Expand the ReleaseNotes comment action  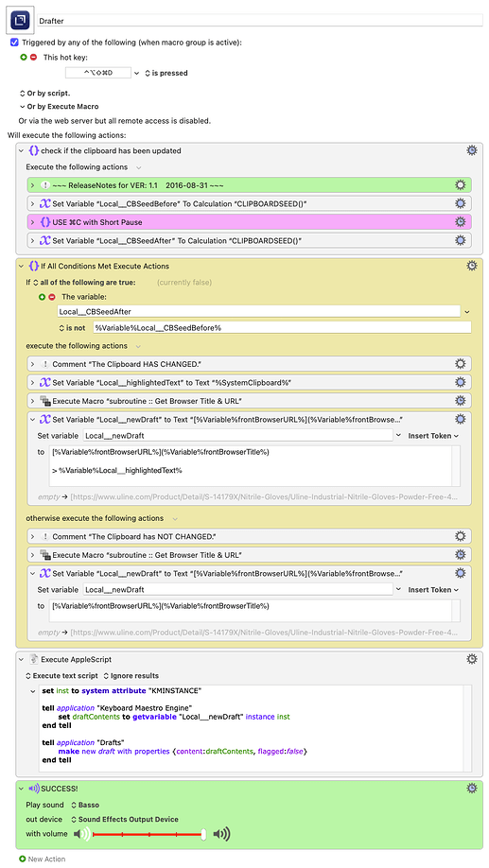pos(32,185)
